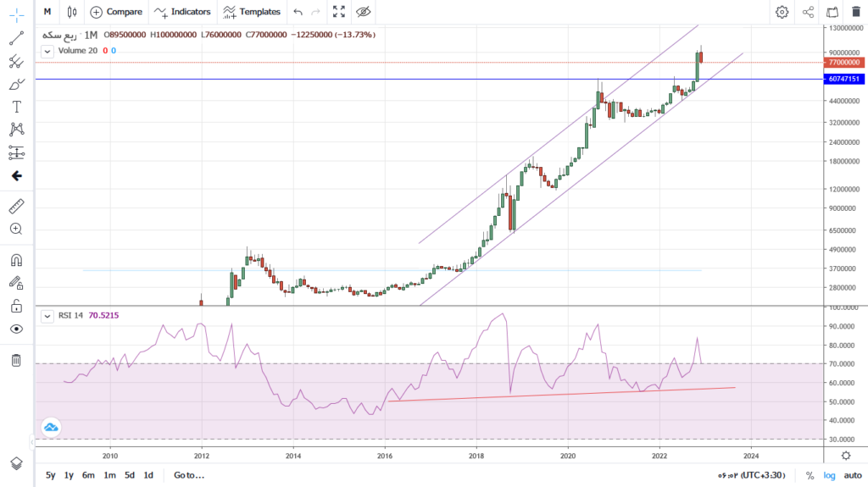This screenshot has height=487, width=868.
Task: Select the crosshair cursor tool
Action: tap(17, 15)
